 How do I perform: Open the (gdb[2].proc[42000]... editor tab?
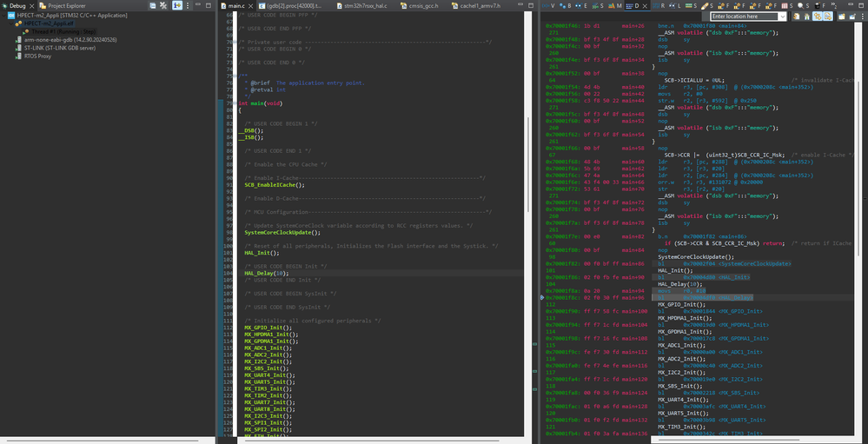coord(290,5)
